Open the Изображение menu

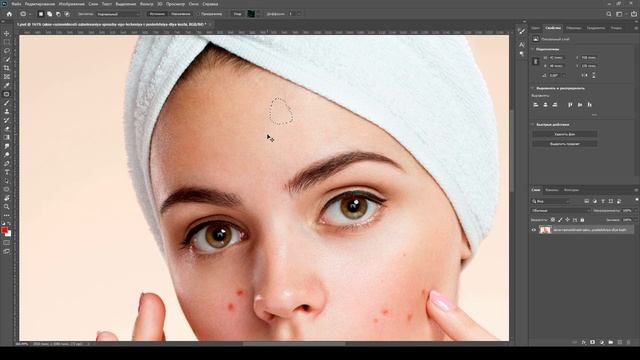[x=72, y=4]
